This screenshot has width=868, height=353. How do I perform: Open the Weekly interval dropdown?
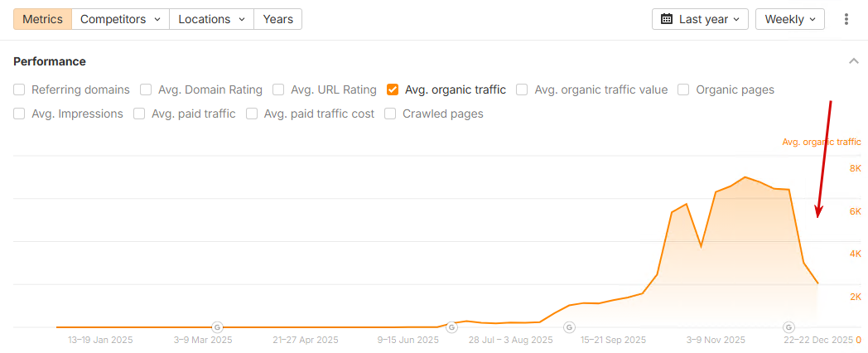789,19
